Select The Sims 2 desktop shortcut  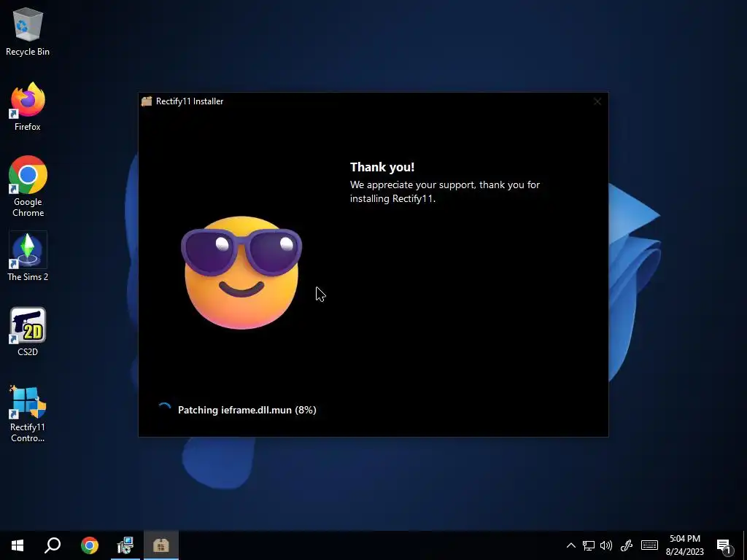coord(28,257)
